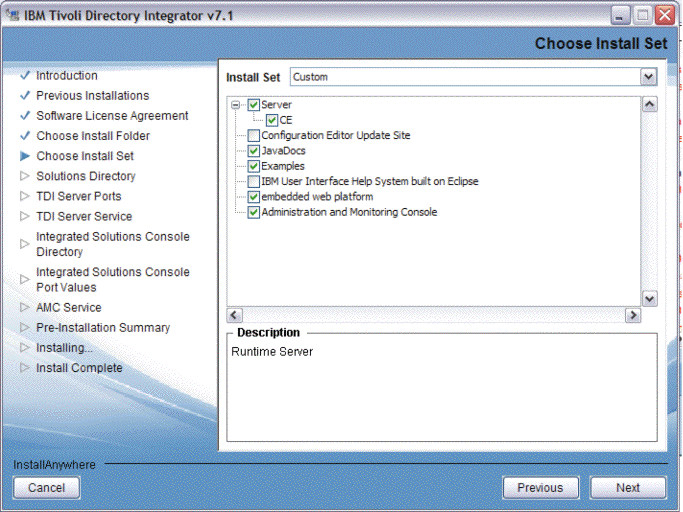The image size is (683, 512).
Task: Uncheck the JavaDocs checkbox
Action: (x=254, y=151)
